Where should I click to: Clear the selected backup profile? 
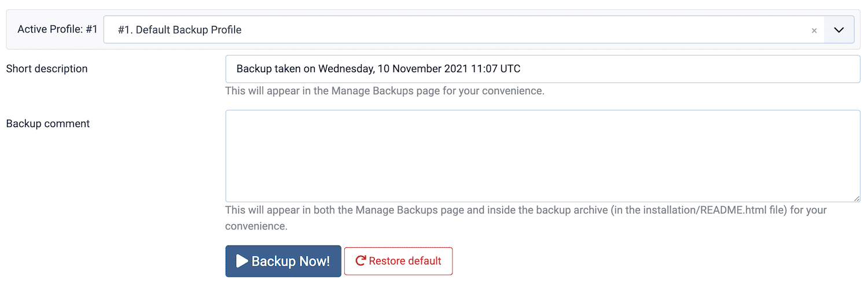[814, 31]
